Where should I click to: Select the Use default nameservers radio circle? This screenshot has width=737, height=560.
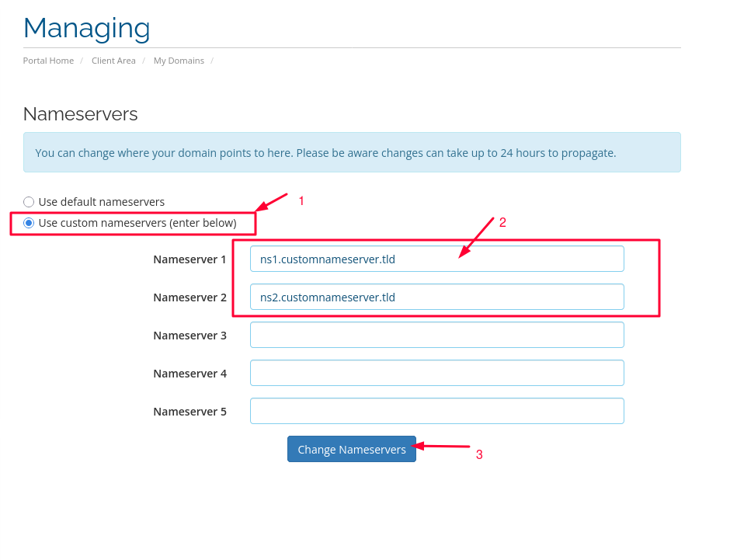click(x=29, y=202)
